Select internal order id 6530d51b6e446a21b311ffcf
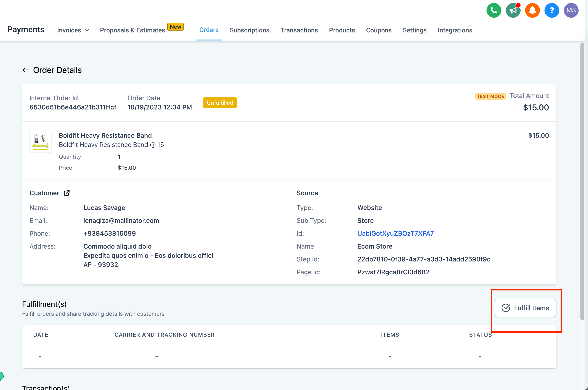 (73, 107)
